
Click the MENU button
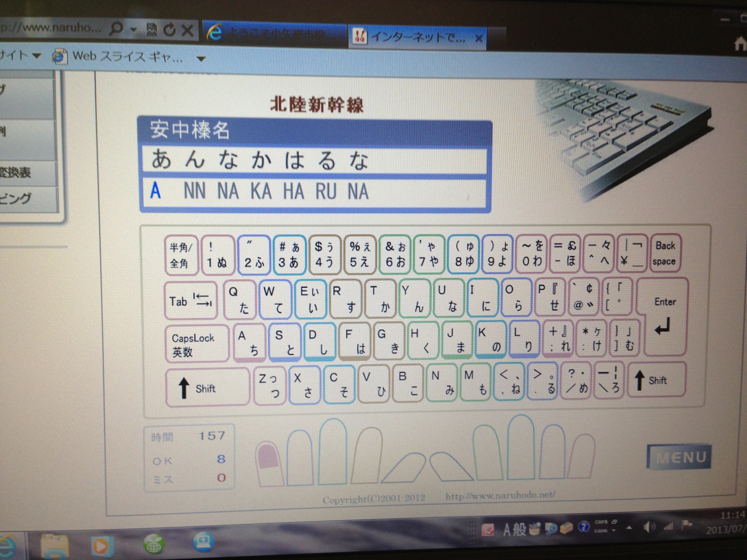679,457
